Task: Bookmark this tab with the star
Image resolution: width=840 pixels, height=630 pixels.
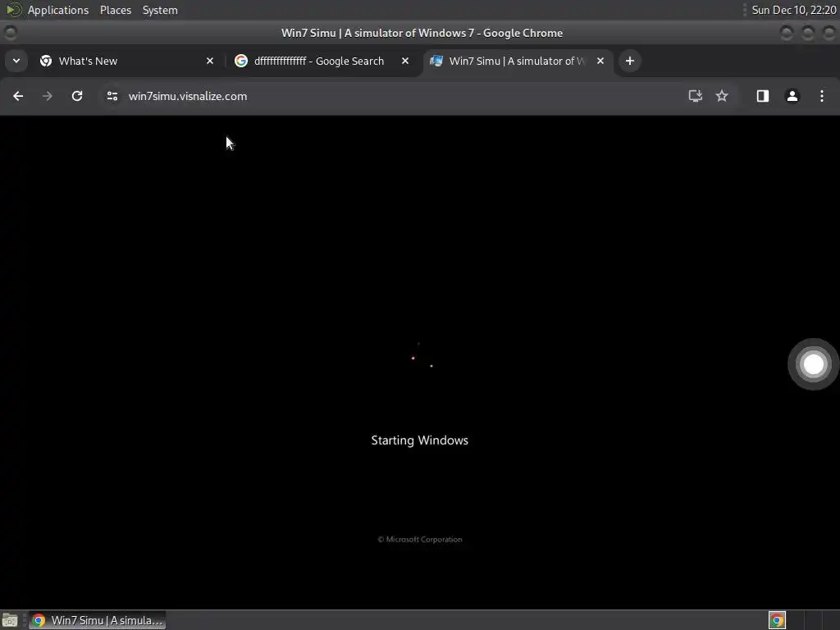Action: pyautogui.click(x=722, y=96)
